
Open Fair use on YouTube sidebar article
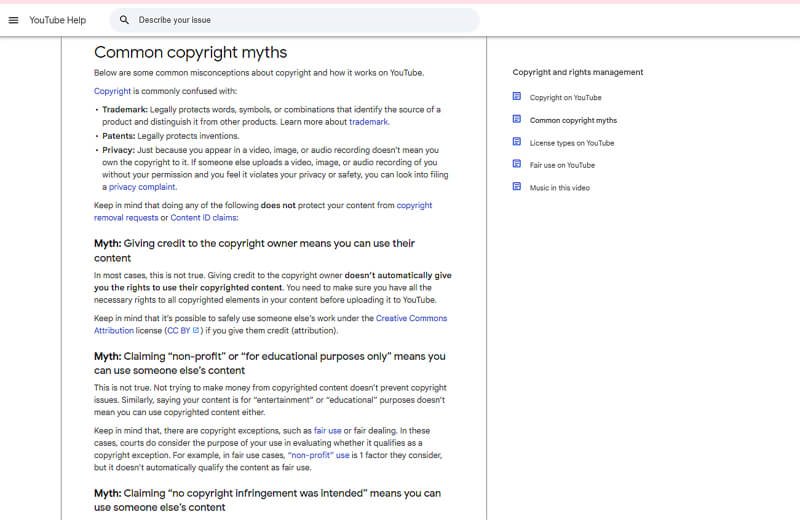point(562,165)
